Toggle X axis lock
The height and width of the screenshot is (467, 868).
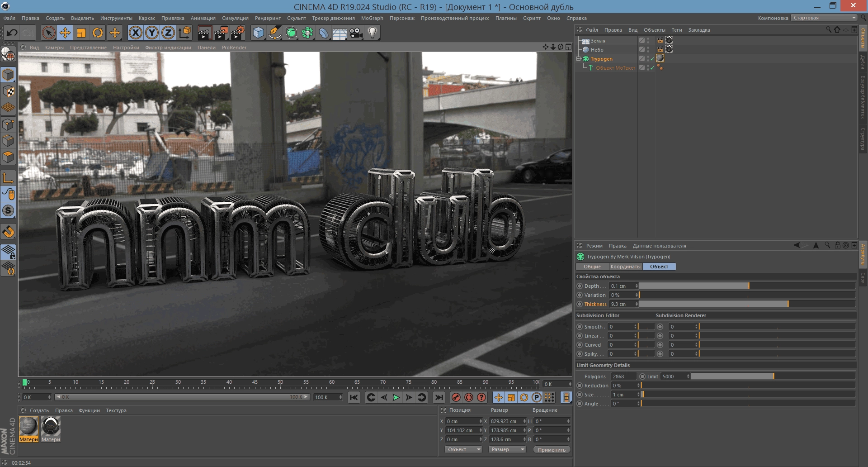tap(136, 33)
